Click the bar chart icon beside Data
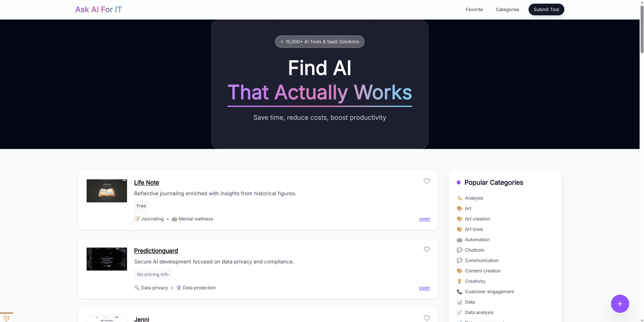This screenshot has width=644, height=322. pyautogui.click(x=459, y=302)
